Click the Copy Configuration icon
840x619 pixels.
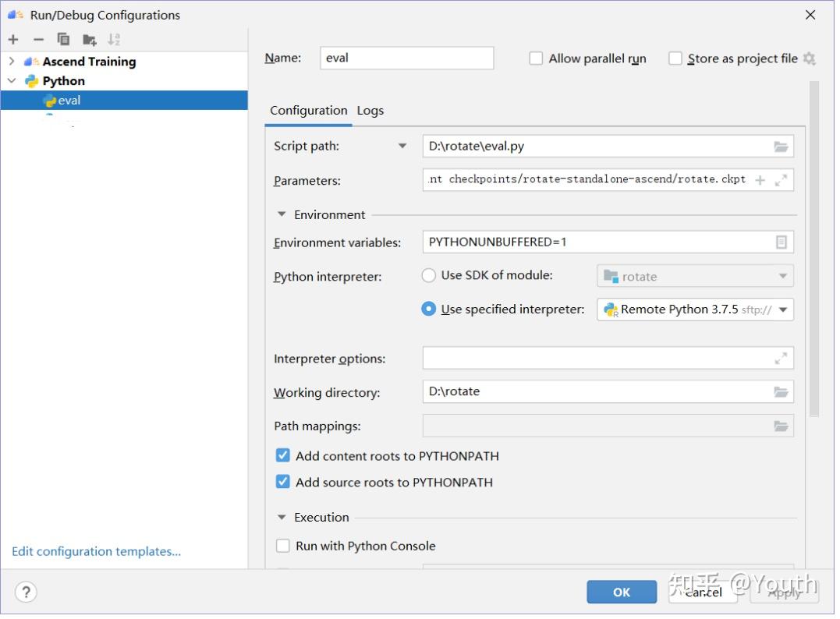tap(63, 40)
